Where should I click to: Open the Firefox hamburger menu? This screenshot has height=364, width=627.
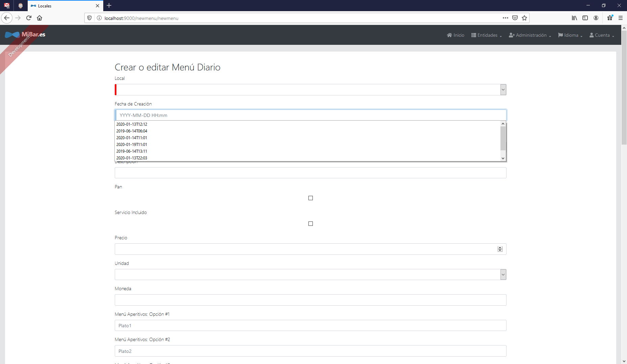621,18
